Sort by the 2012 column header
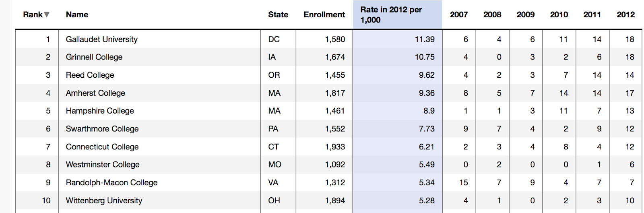 [x=625, y=14]
